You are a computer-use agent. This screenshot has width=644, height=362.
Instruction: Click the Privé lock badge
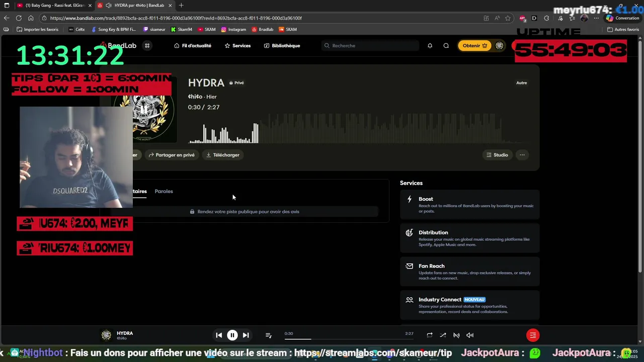tap(236, 83)
